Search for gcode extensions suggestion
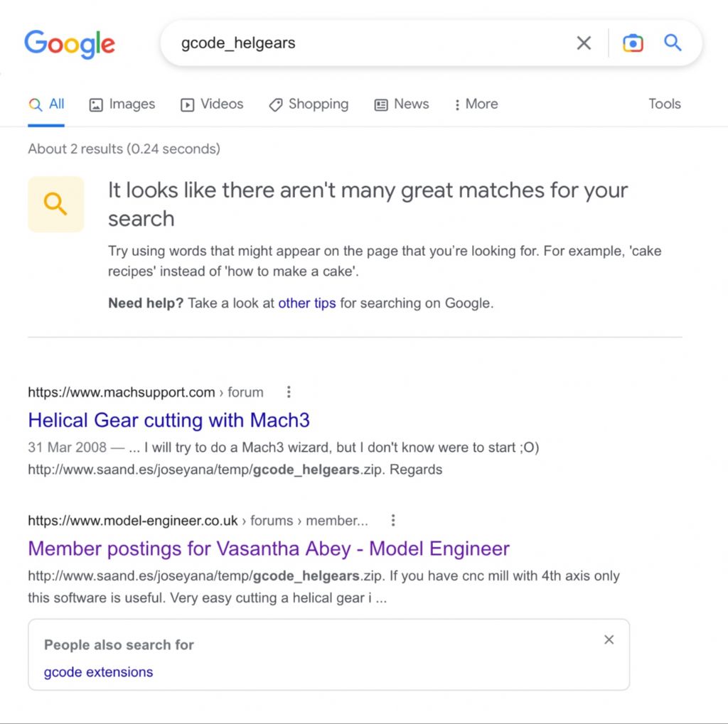The height and width of the screenshot is (724, 728). [x=98, y=672]
